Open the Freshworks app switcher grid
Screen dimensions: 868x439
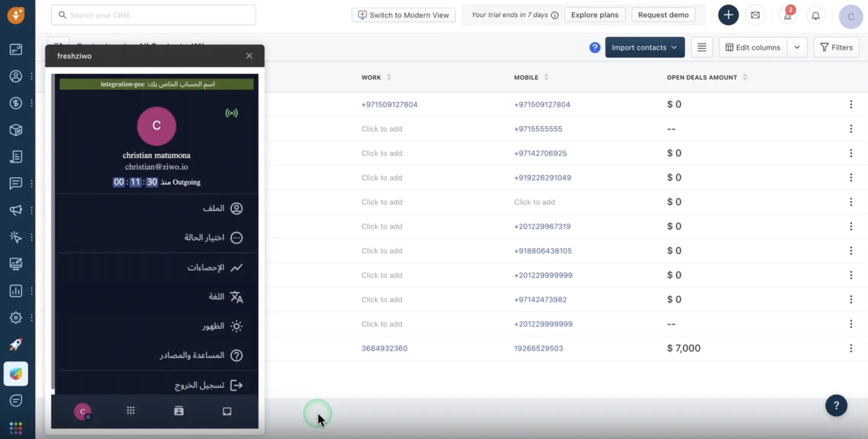click(x=16, y=428)
